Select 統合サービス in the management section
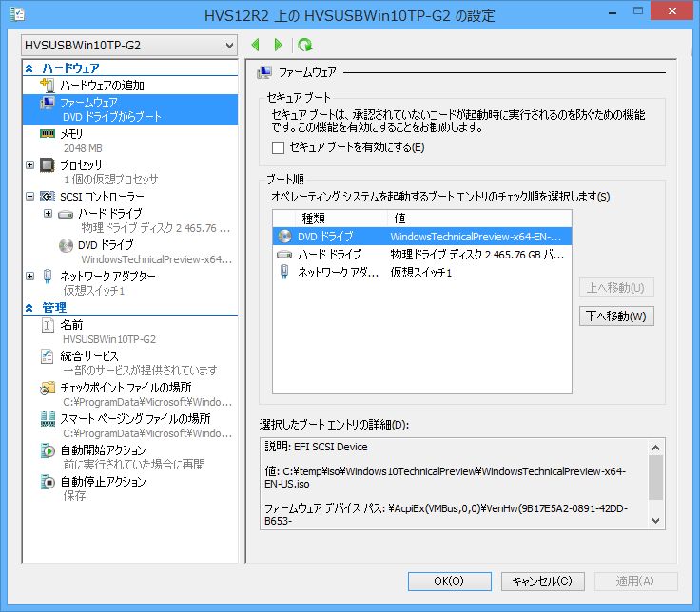 pos(89,356)
